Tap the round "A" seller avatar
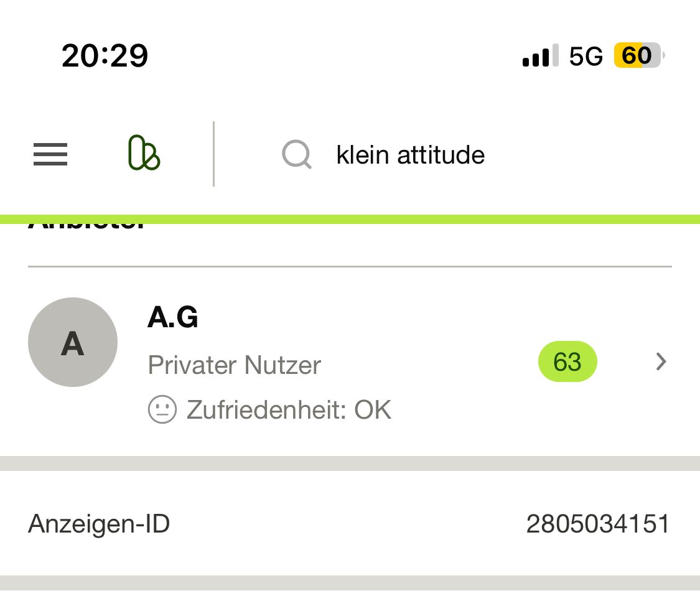Screen dimensions: 700x596 [73, 342]
